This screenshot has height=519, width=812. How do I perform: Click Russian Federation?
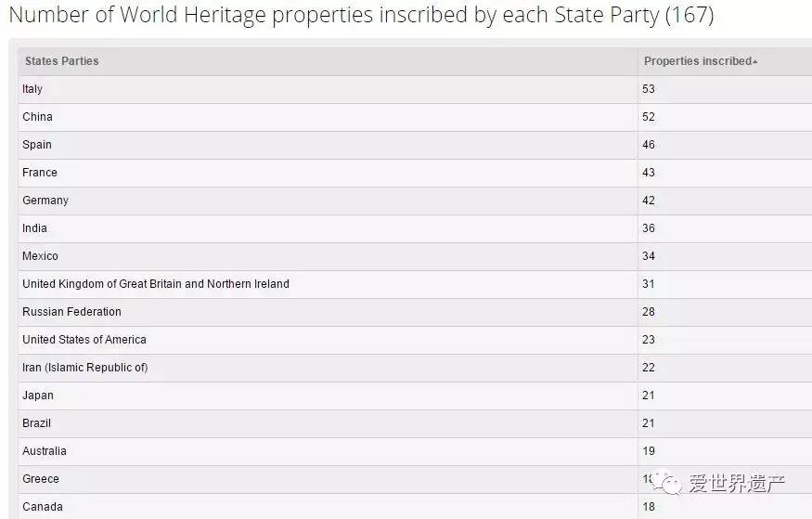(x=72, y=312)
